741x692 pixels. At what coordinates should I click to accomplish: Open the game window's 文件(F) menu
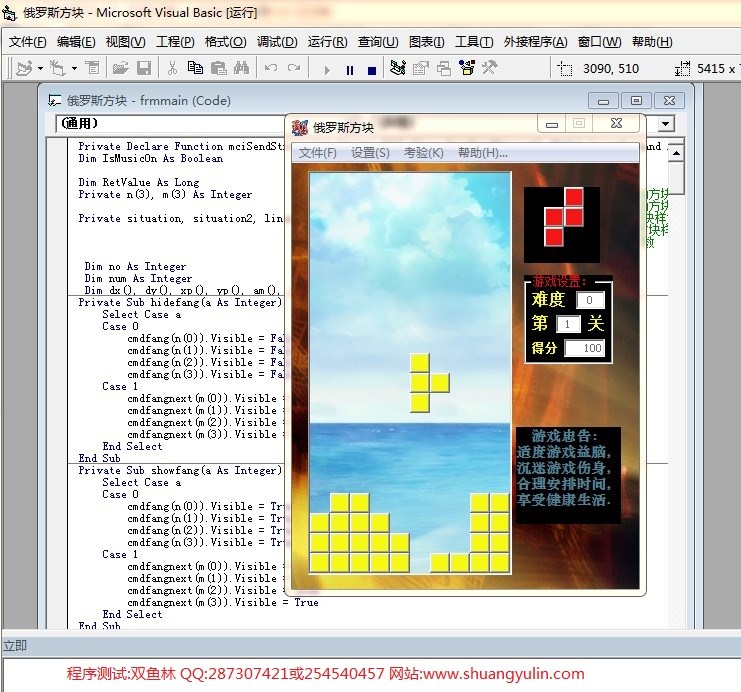pos(318,153)
